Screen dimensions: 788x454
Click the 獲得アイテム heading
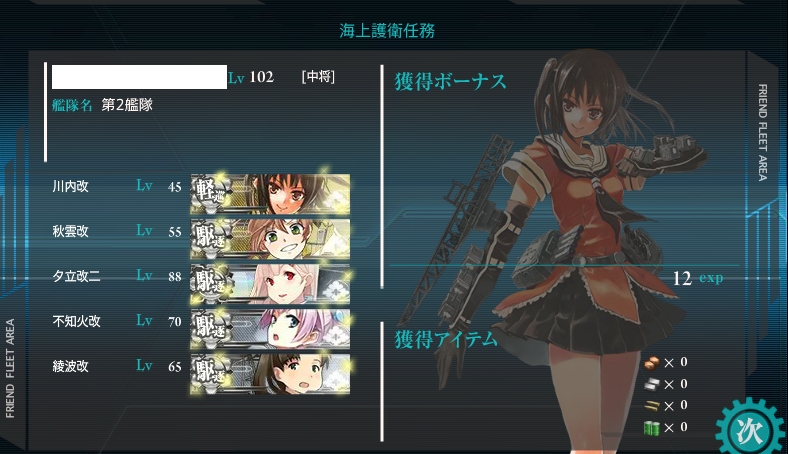[x=446, y=339]
